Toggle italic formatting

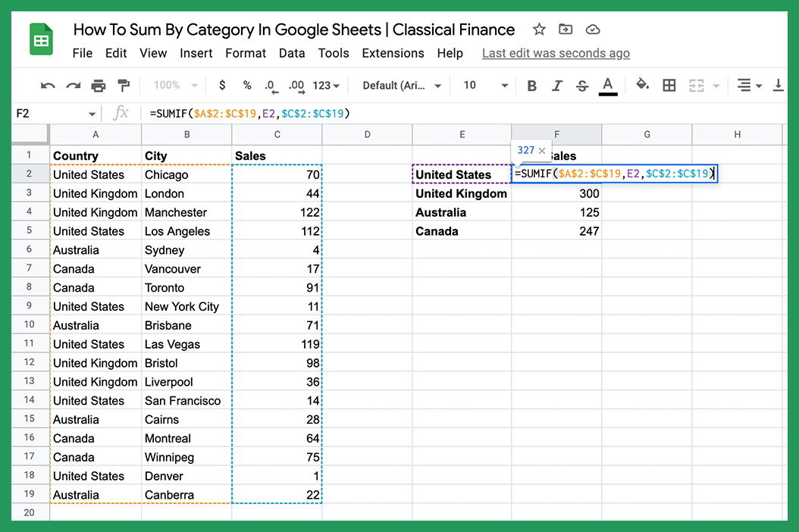coord(557,86)
